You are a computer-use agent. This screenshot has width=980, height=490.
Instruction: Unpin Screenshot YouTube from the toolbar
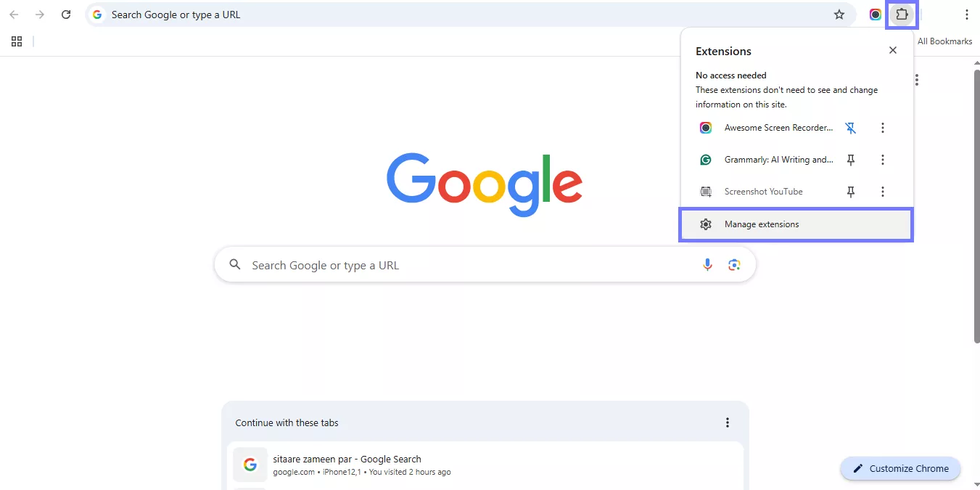click(x=850, y=191)
